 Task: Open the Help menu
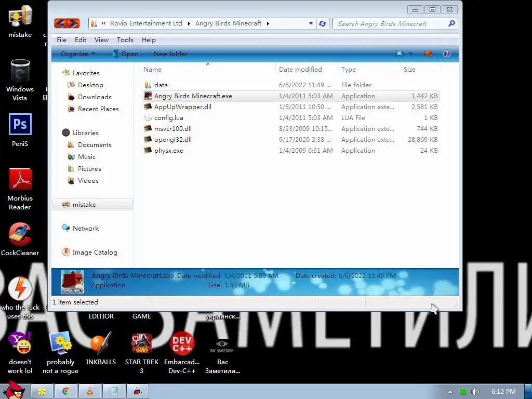click(149, 39)
